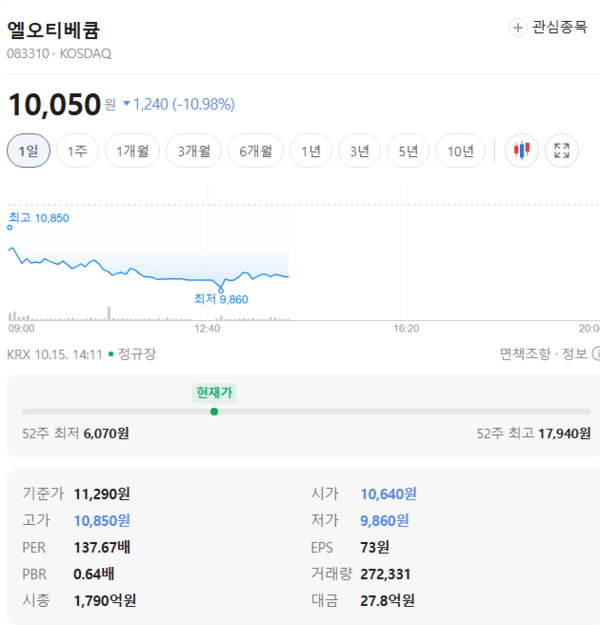Click the PBR 0.64배 value
Screen dimensions: 600x625
coord(94,574)
